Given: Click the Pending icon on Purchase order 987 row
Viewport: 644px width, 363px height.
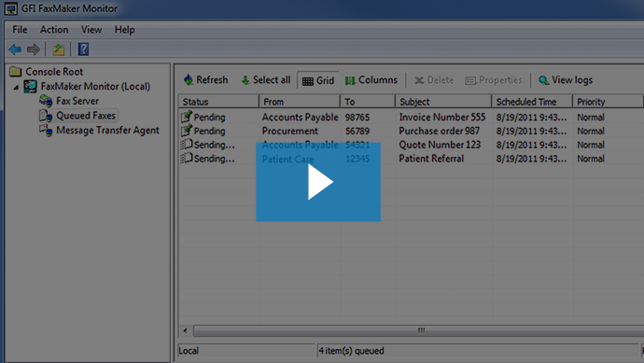Looking at the screenshot, I should point(187,131).
